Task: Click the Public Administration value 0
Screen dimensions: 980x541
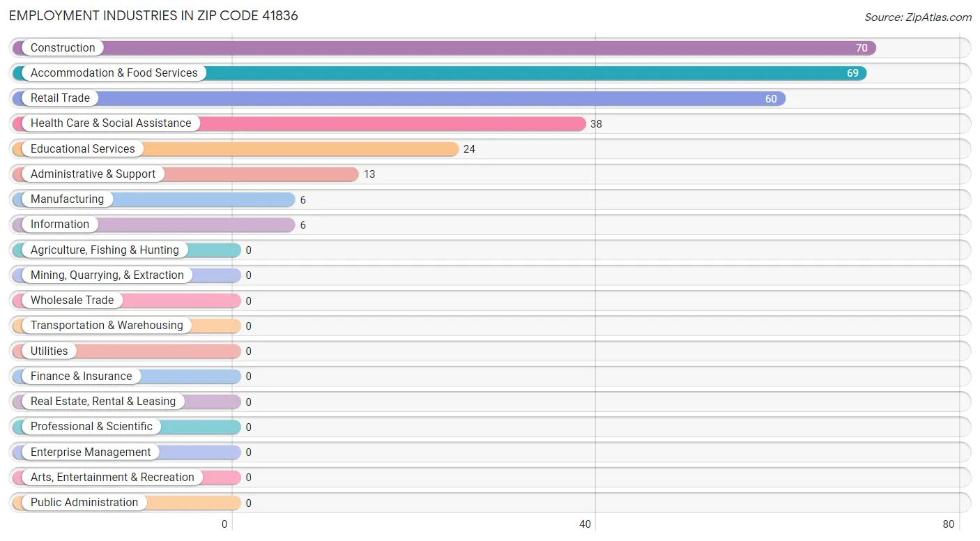Action: click(248, 503)
